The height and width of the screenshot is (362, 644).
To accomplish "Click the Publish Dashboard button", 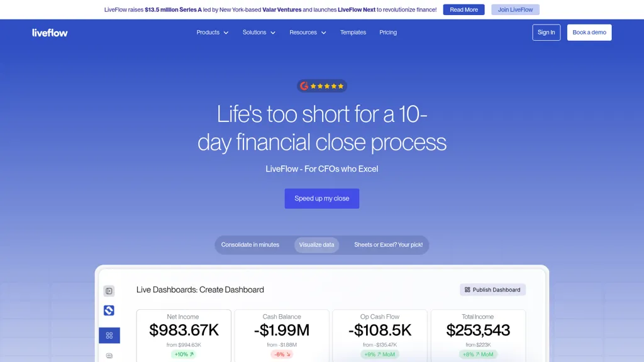I will (493, 290).
